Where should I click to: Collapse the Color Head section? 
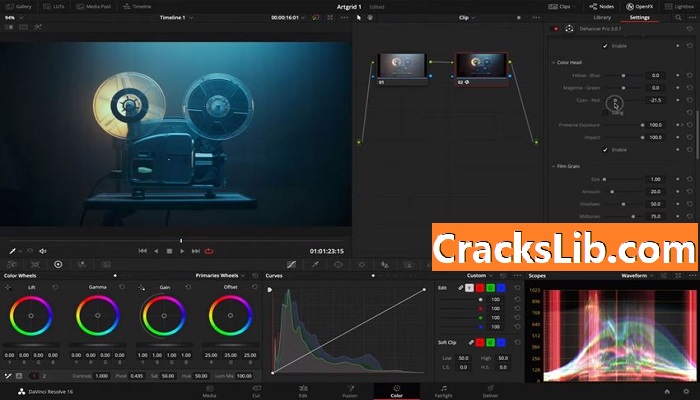554,62
